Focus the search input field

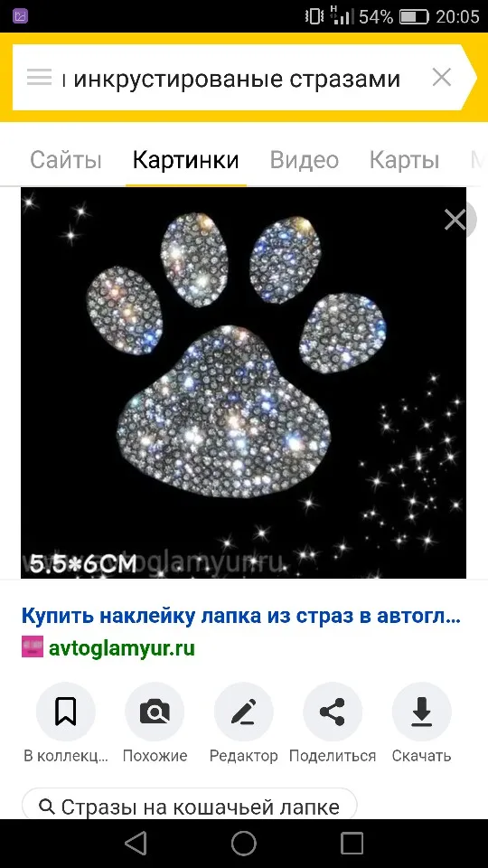[x=238, y=78]
